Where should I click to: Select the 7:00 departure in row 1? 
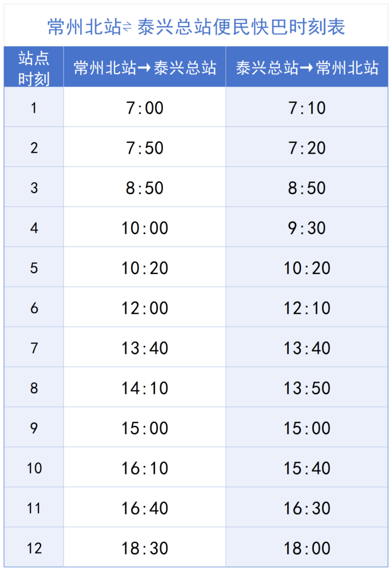click(145, 107)
